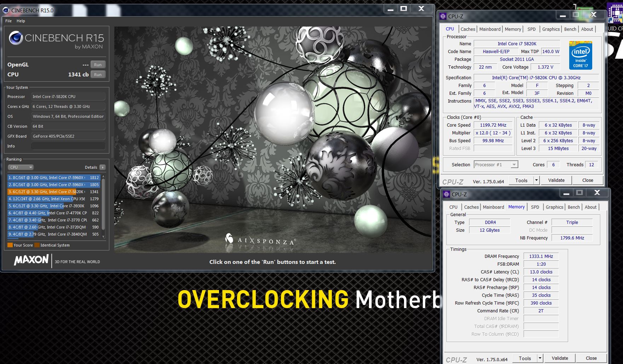Open Bench tab in top CPU-Z window
623x364 pixels.
click(x=570, y=29)
